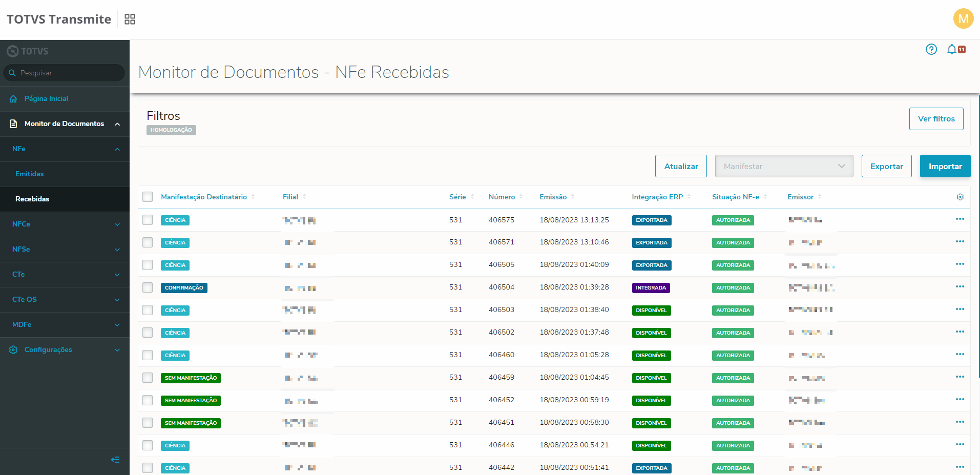Check the row checkbox for document 406571

(x=148, y=242)
